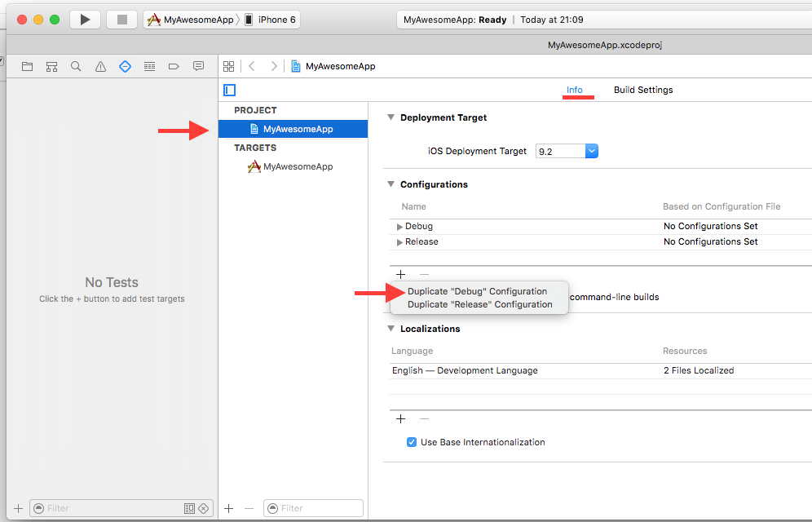Image resolution: width=812 pixels, height=522 pixels.
Task: Click the targets list Filter field
Action: click(x=313, y=508)
